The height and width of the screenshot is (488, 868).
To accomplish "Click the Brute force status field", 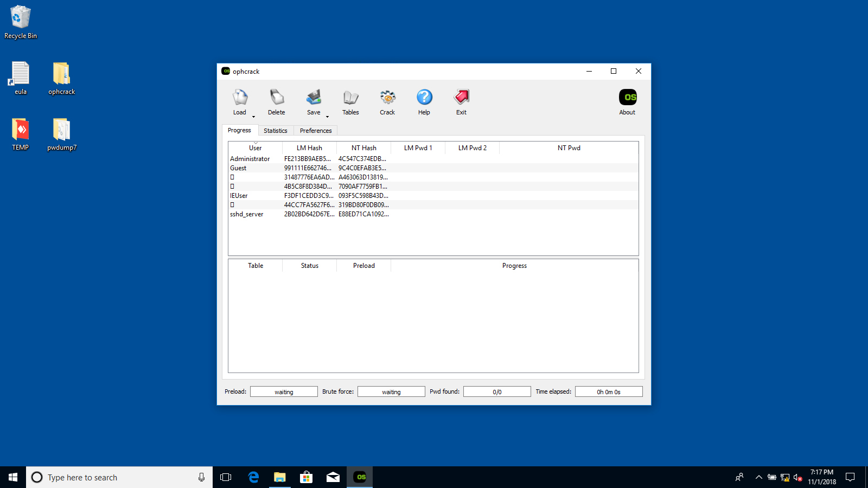I will (x=391, y=391).
